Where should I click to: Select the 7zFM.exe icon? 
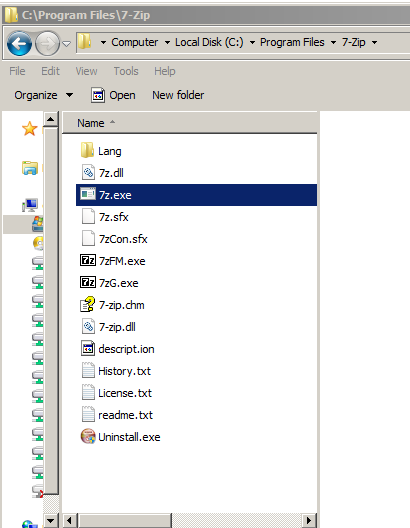(x=88, y=260)
